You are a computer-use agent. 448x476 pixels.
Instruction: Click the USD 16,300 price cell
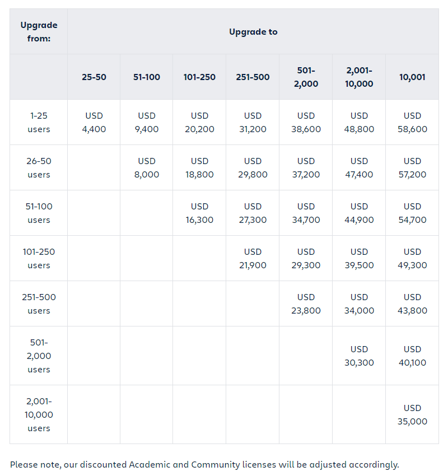199,213
